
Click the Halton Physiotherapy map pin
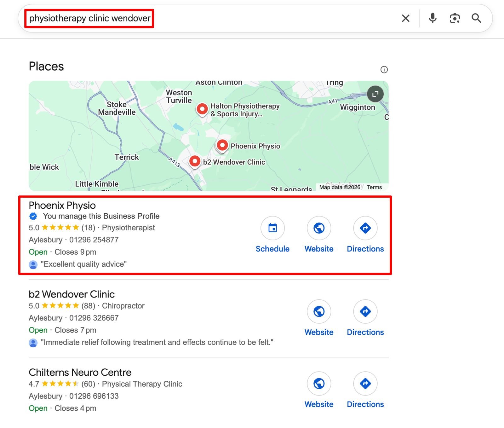202,109
